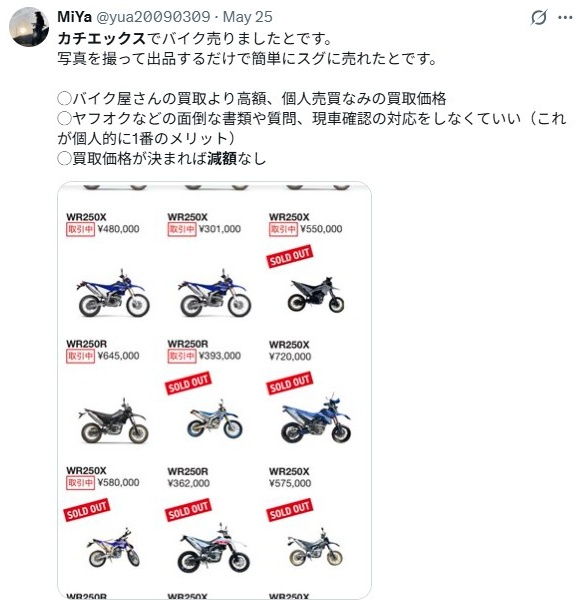This screenshot has width=587, height=602.
Task: Click the Grok slashed-circle icon
Action: point(539,17)
